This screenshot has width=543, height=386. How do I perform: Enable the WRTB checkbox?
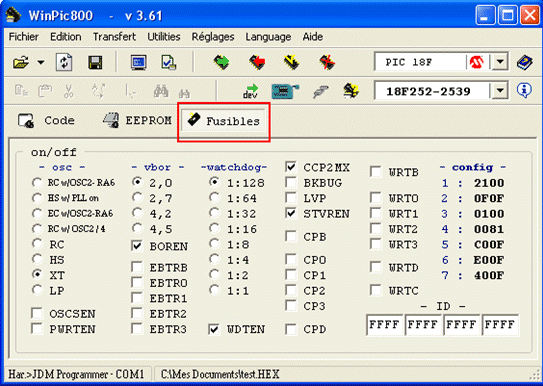(x=376, y=172)
